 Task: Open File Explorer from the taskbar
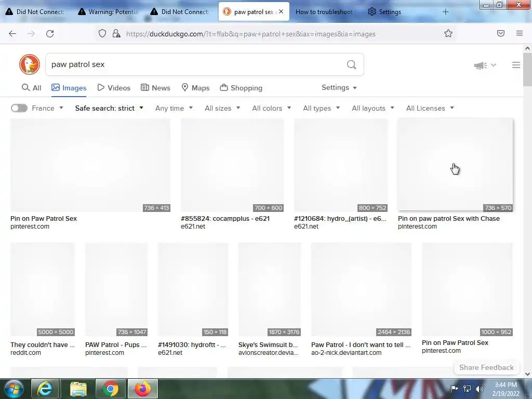[x=78, y=389]
